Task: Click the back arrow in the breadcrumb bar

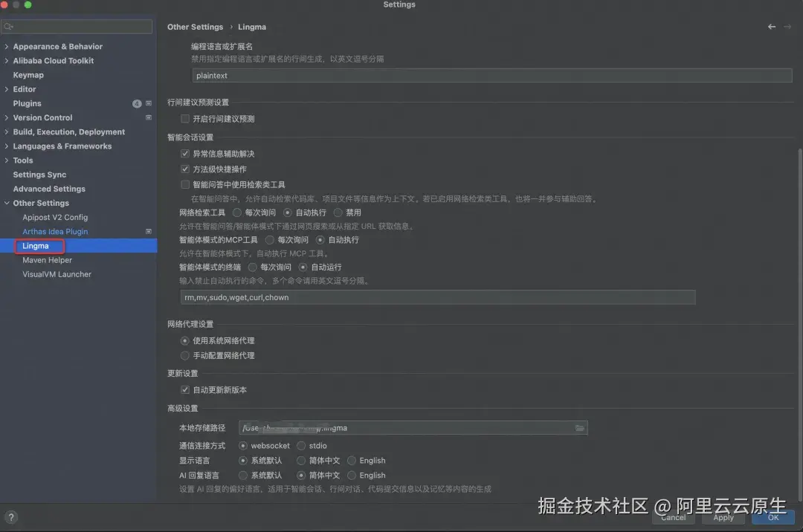Action: (x=773, y=26)
